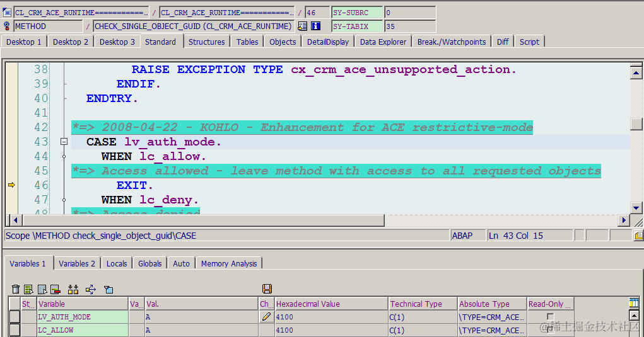This screenshot has height=337, width=644.
Task: Open the column configuration icon above table scrollbar
Action: 634,303
